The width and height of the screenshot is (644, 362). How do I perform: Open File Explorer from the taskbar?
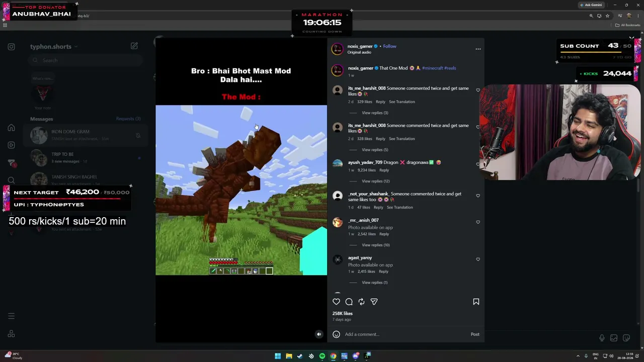click(289, 356)
